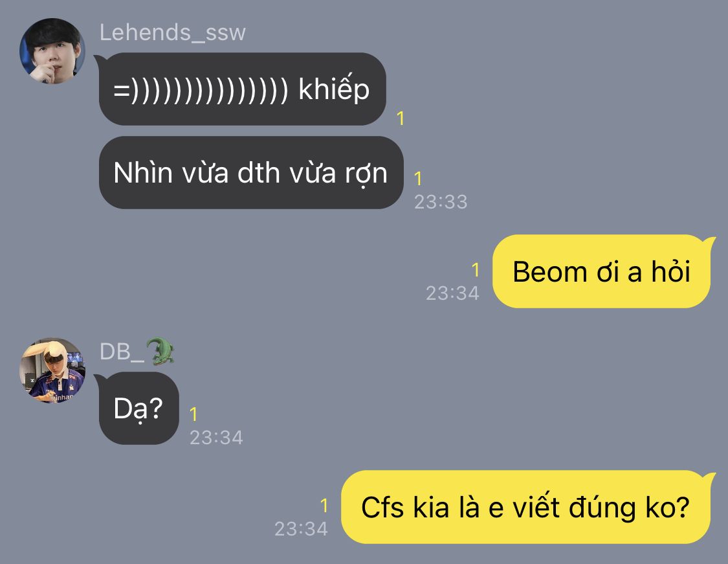The width and height of the screenshot is (728, 564).
Task: Tap the DB_ sender name
Action: 122,352
